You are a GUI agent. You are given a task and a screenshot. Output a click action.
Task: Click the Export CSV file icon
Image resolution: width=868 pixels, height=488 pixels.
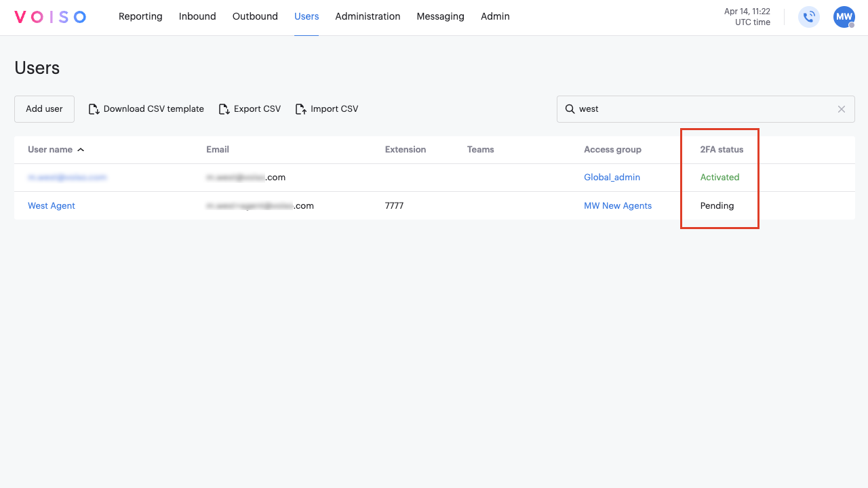(x=224, y=109)
